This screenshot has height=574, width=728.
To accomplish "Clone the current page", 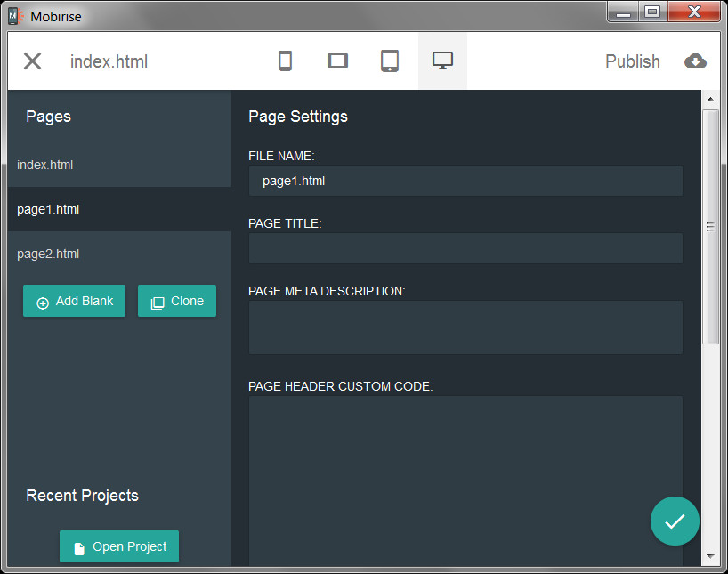I will (177, 301).
